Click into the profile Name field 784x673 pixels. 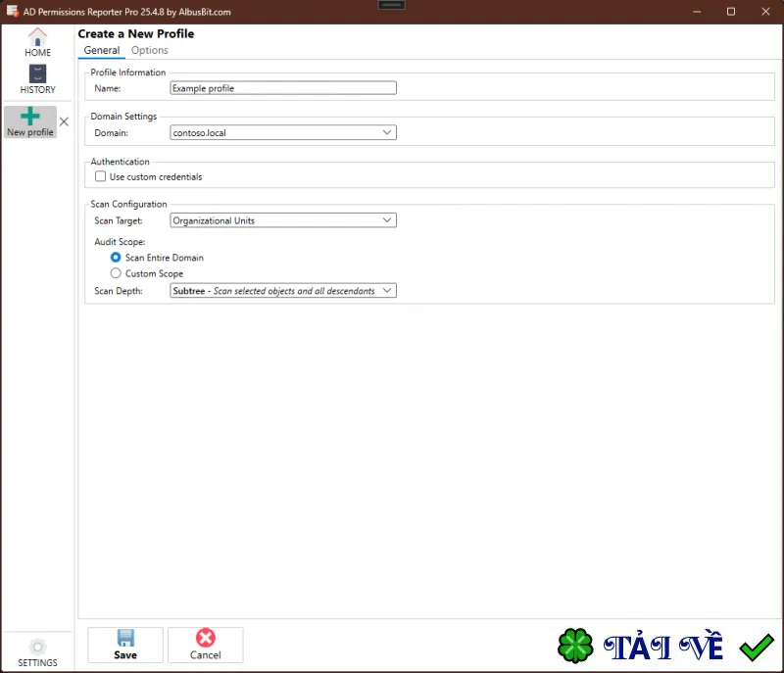click(x=283, y=88)
